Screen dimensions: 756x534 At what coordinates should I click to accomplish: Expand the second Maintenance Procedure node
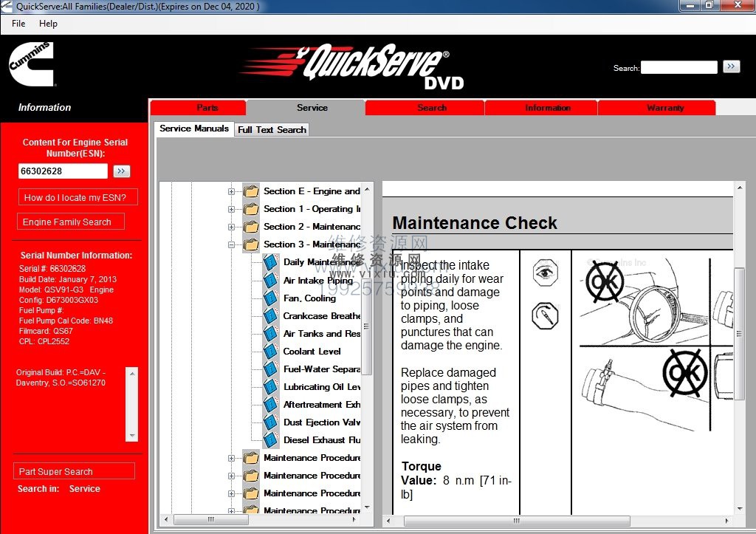231,476
